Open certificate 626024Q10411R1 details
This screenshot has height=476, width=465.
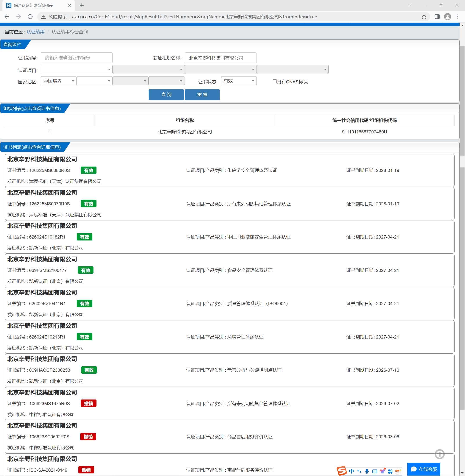(229, 303)
